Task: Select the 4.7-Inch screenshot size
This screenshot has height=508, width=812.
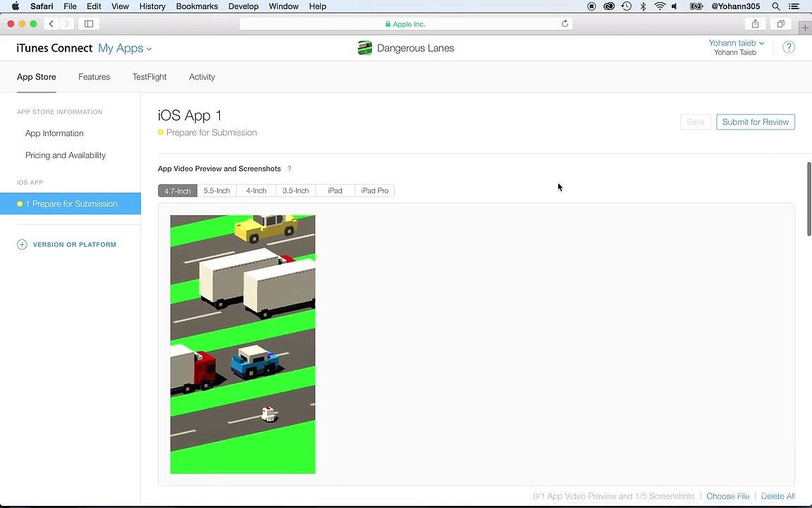Action: (x=178, y=190)
